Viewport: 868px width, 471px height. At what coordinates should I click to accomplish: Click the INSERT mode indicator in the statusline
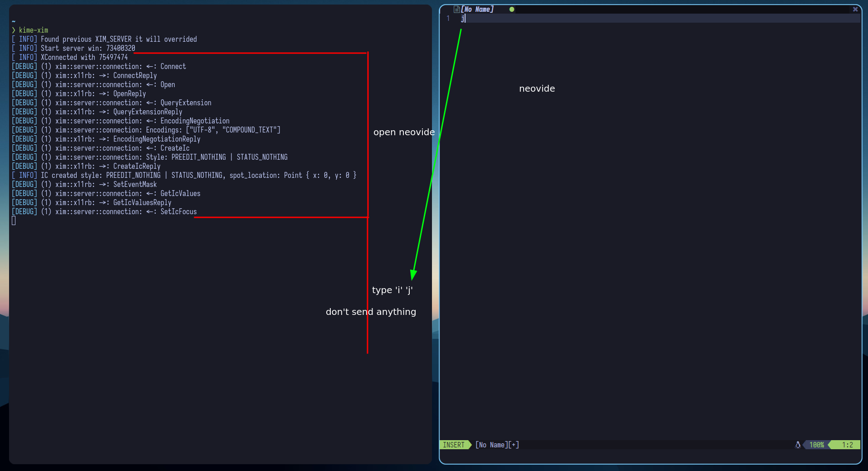(x=454, y=445)
